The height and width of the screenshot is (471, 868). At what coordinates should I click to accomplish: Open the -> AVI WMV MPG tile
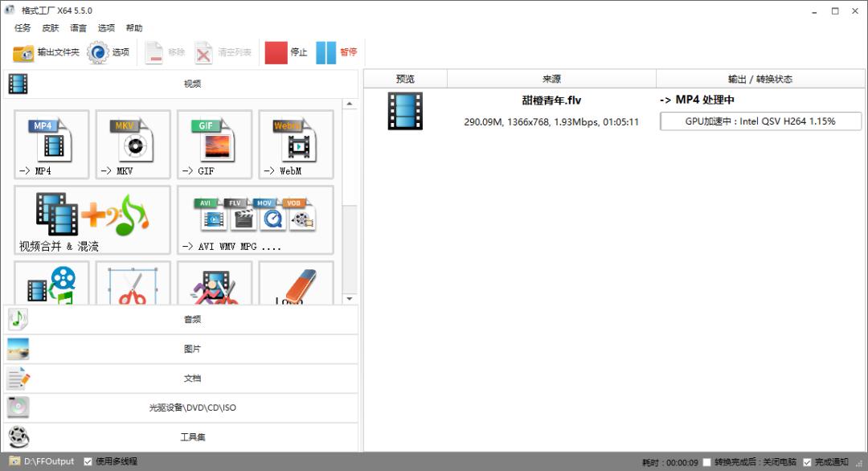(x=256, y=220)
